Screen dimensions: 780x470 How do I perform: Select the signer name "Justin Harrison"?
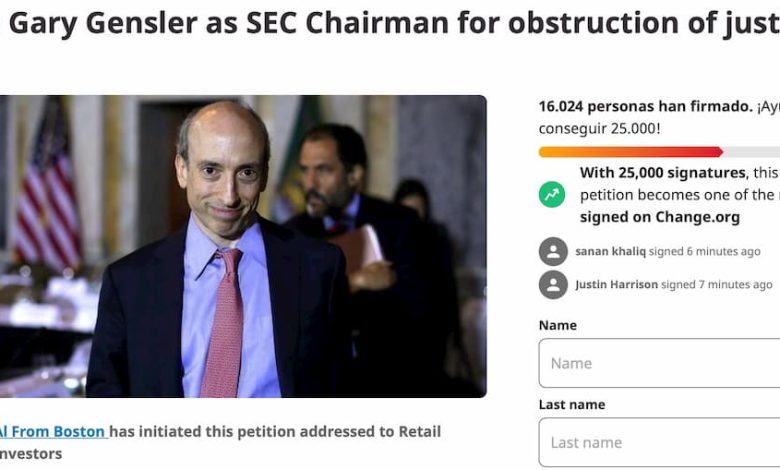tap(616, 285)
